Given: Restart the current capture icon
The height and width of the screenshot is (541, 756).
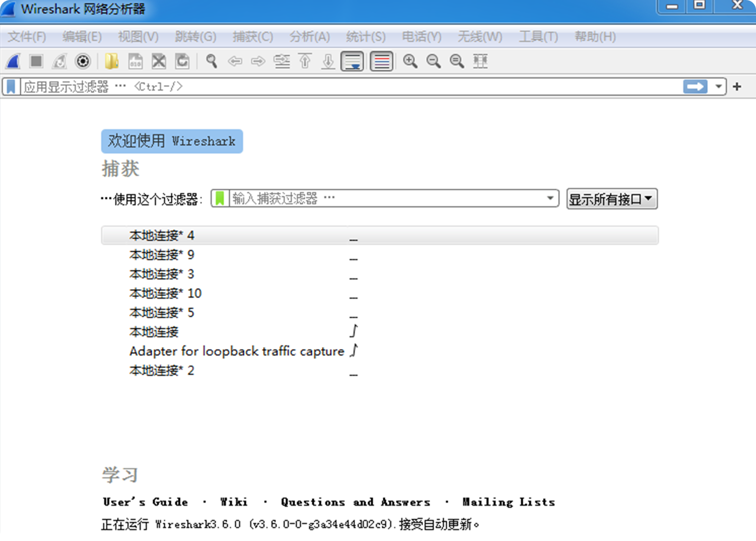Looking at the screenshot, I should [x=59, y=61].
